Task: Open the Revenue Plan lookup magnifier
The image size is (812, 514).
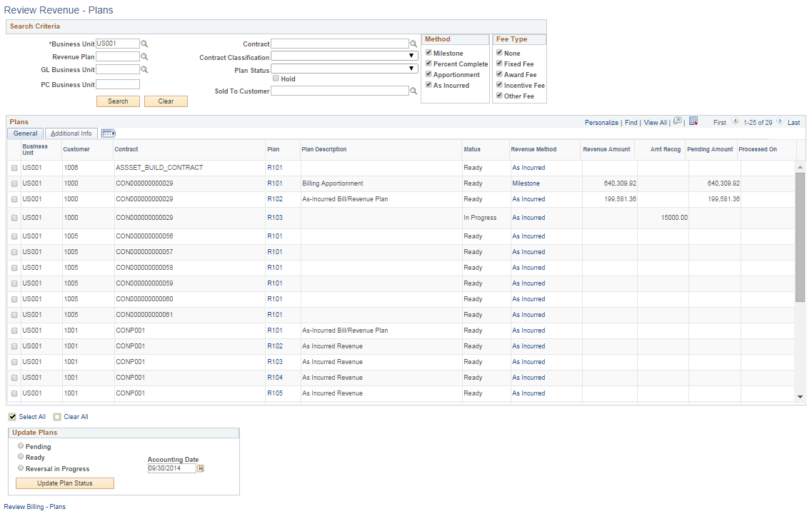Action: (x=144, y=56)
